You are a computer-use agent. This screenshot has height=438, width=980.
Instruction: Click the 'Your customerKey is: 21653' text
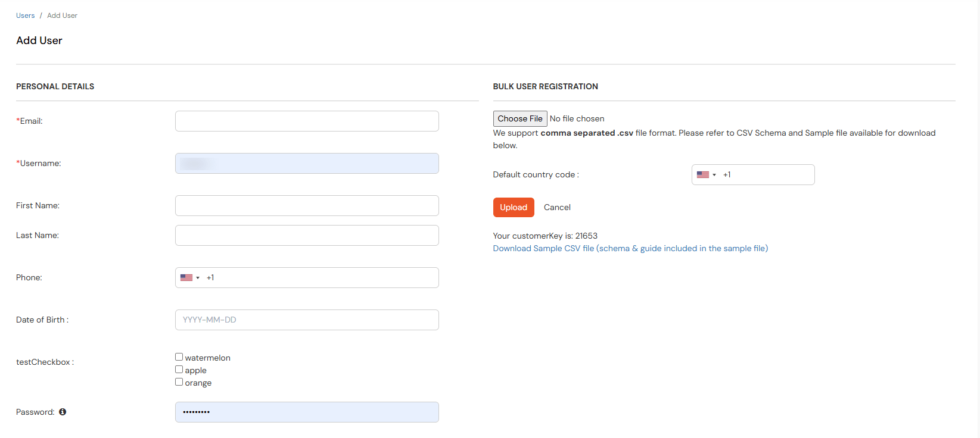[x=545, y=236]
